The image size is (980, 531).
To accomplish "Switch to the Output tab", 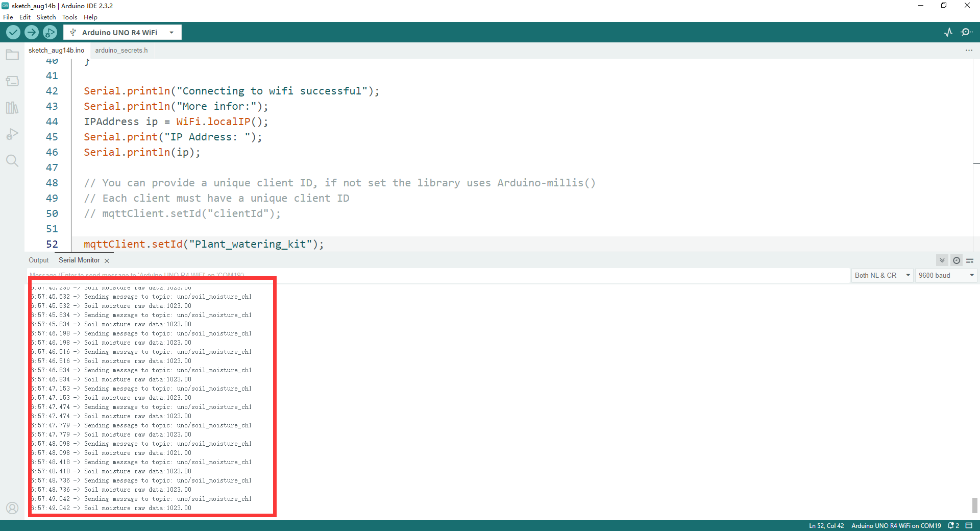I will (39, 260).
